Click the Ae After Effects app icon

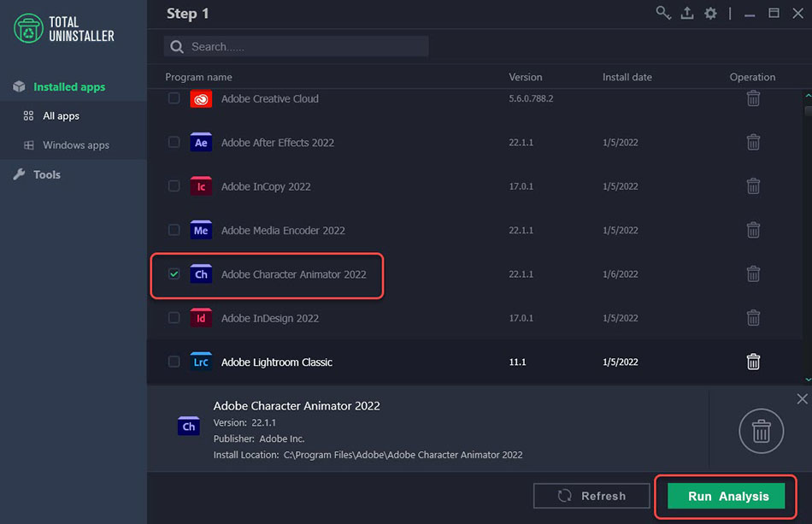tap(201, 142)
